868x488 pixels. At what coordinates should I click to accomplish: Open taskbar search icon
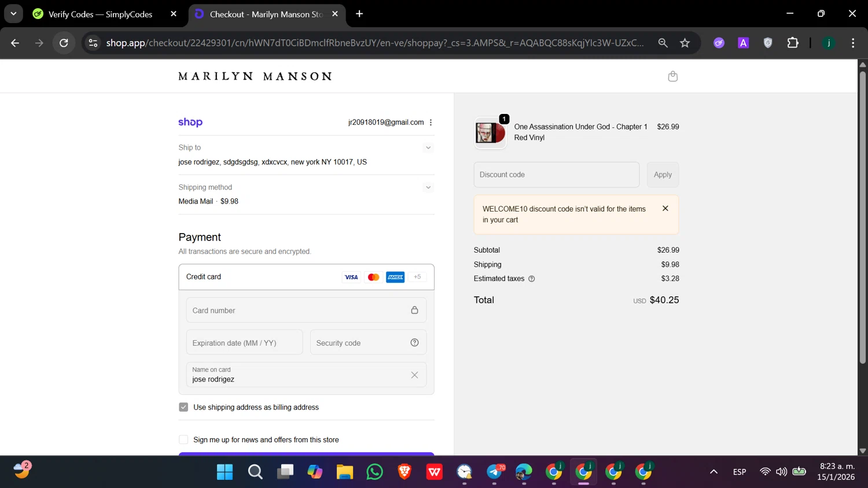click(x=255, y=472)
